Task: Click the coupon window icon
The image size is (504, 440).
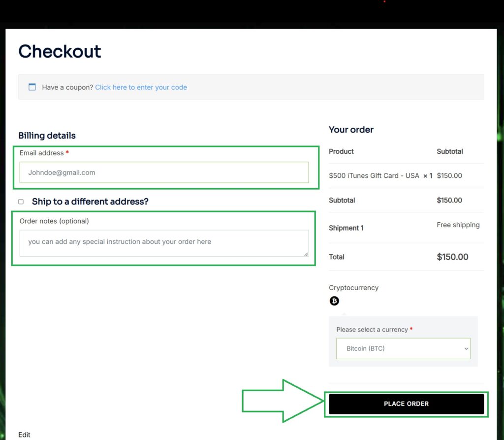Action: pyautogui.click(x=32, y=87)
